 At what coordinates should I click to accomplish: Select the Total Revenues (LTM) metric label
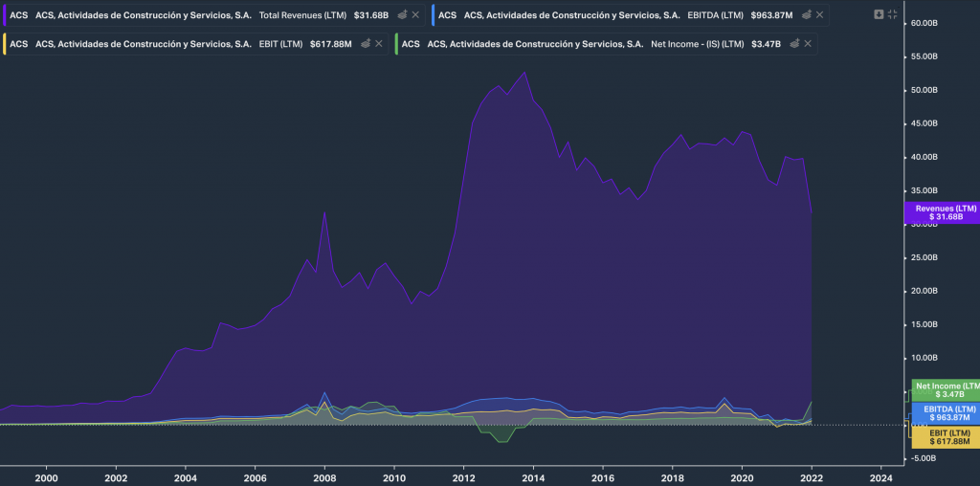[x=302, y=15]
